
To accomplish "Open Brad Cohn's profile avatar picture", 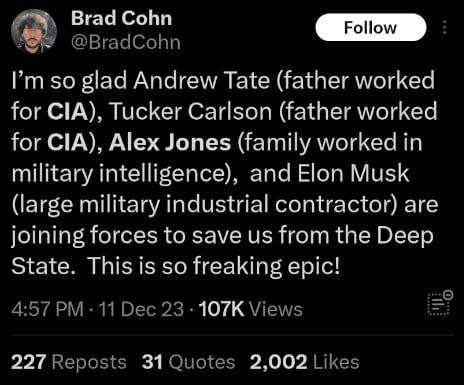I will [x=34, y=32].
